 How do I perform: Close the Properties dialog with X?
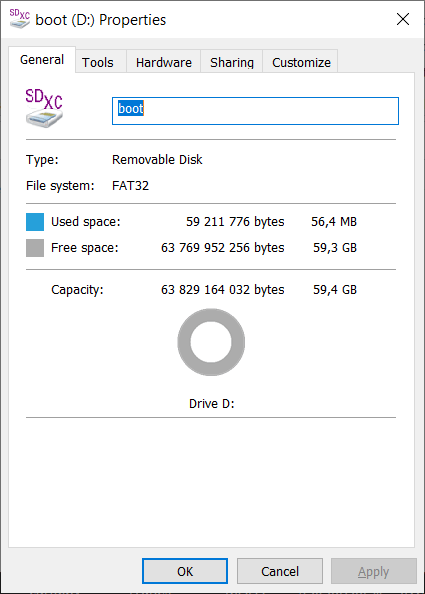(403, 19)
